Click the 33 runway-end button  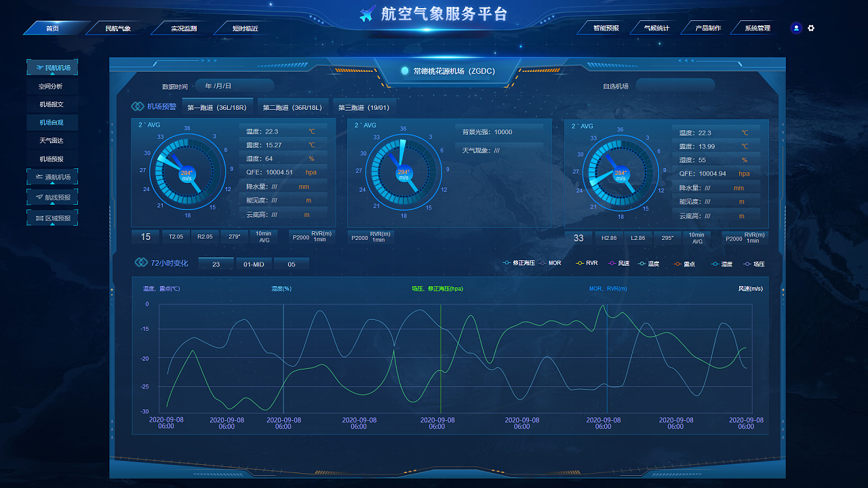(578, 237)
